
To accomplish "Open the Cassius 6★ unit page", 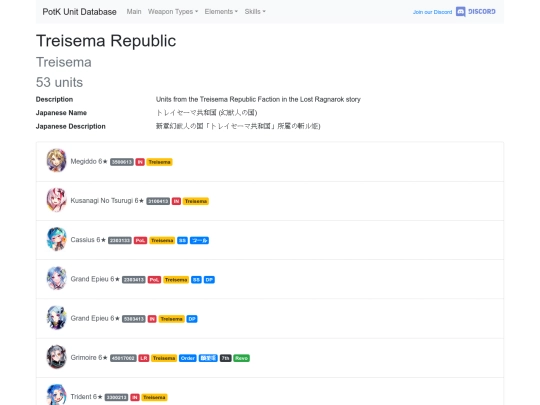I will pos(88,240).
